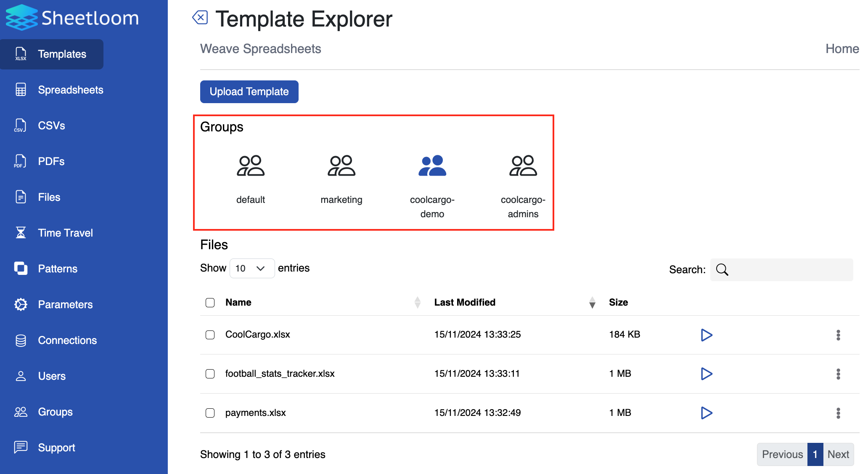Click the Upload Template button
868x474 pixels.
(x=249, y=91)
